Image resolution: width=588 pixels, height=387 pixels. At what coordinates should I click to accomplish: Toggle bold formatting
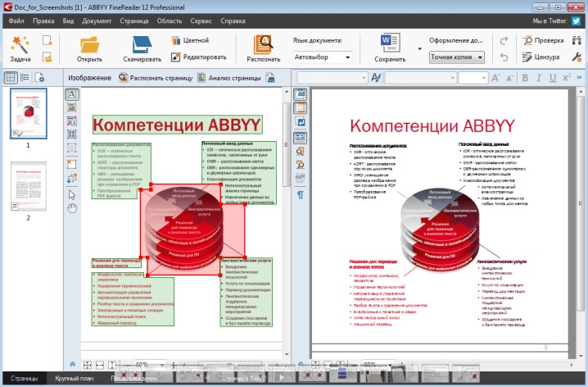point(525,78)
